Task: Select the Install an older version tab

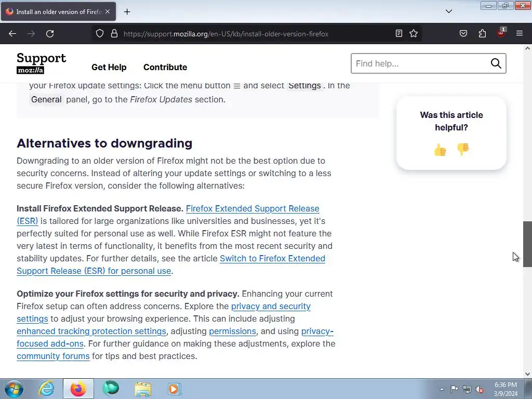Action: click(58, 11)
